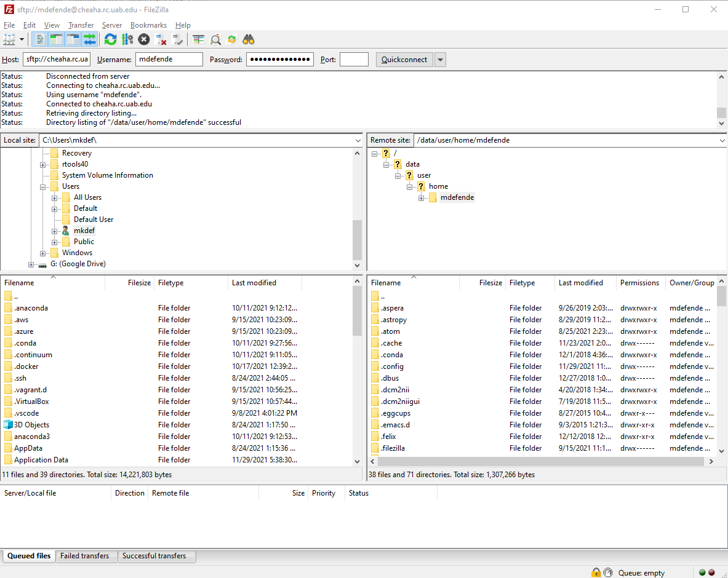Image resolution: width=728 pixels, height=578 pixels.
Task: Click the process queue icon
Action: point(127,39)
